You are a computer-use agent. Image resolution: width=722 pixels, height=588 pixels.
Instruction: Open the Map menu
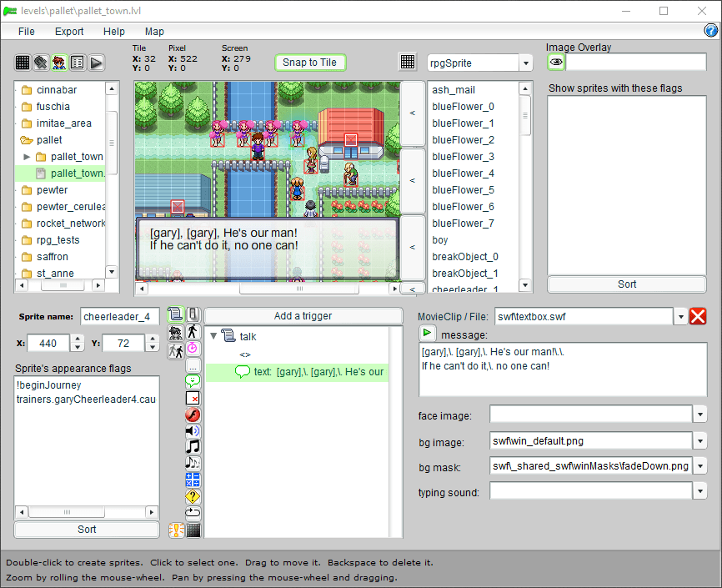154,31
